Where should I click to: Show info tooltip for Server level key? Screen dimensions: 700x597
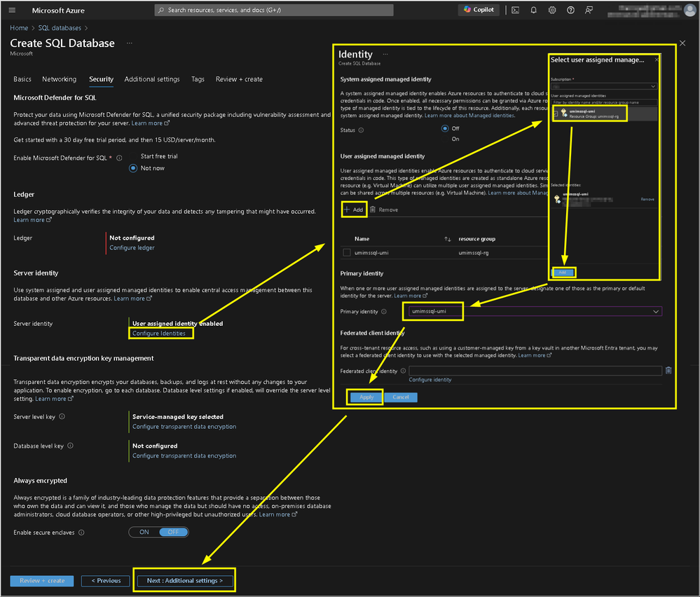coord(62,417)
